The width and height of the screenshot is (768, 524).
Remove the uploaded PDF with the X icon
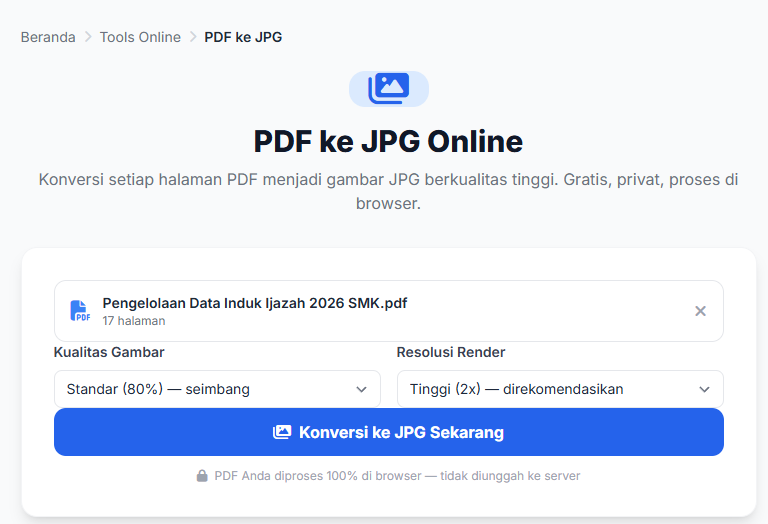[700, 311]
